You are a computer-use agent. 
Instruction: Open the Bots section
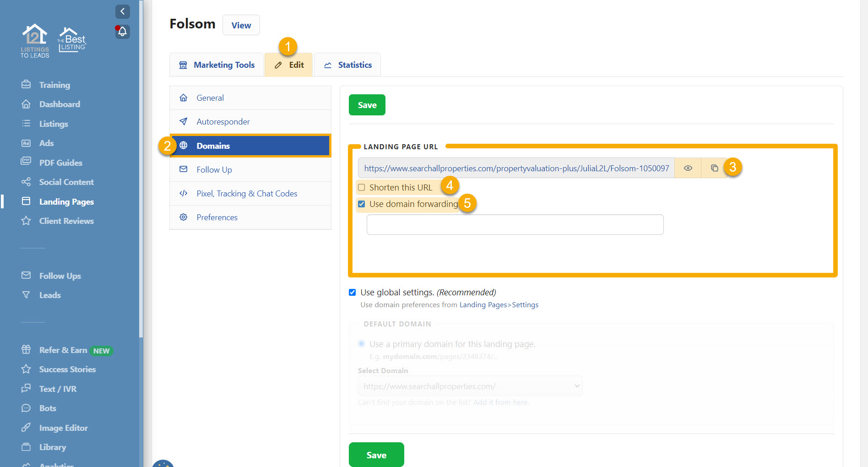[48, 408]
